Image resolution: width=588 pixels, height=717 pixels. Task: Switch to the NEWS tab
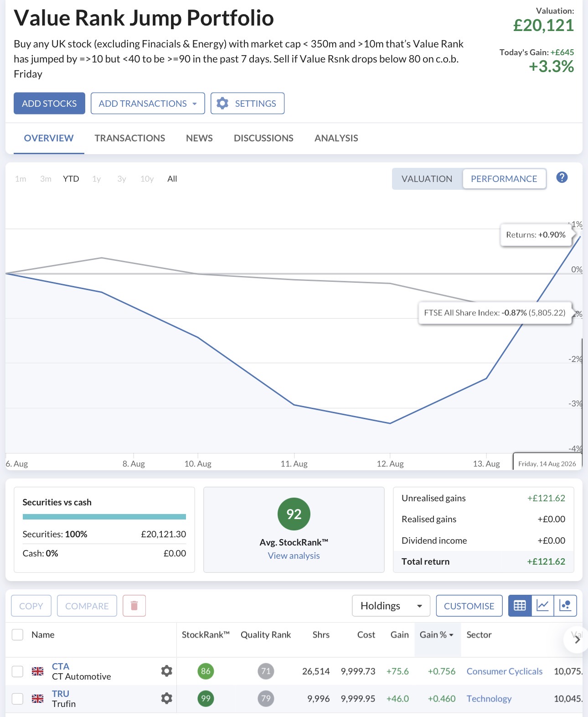[199, 138]
